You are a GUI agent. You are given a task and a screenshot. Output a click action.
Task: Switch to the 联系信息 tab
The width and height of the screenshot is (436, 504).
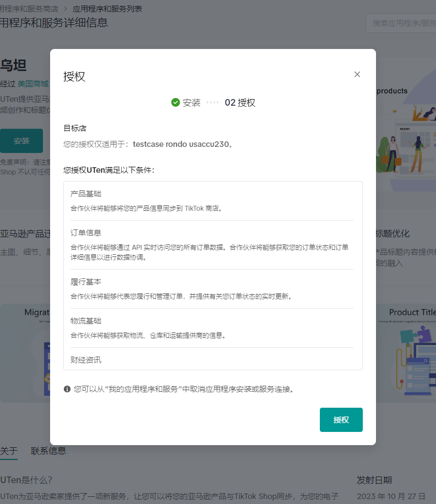[48, 451]
